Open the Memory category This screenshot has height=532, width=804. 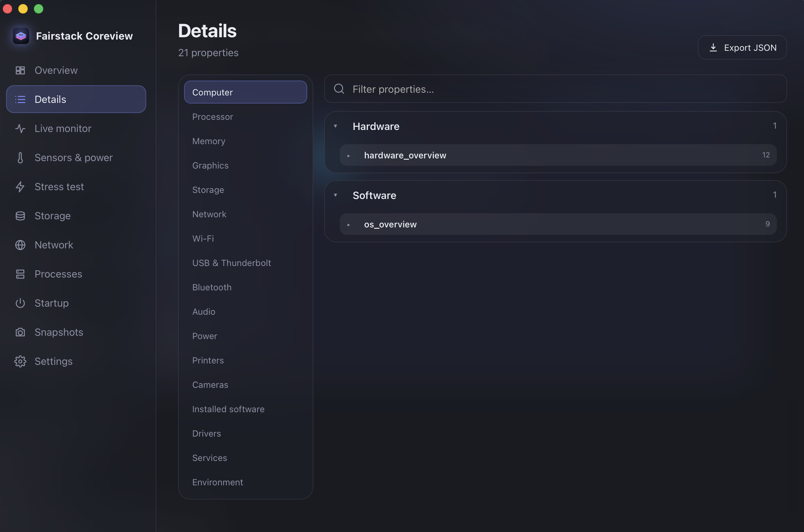pyautogui.click(x=246, y=141)
